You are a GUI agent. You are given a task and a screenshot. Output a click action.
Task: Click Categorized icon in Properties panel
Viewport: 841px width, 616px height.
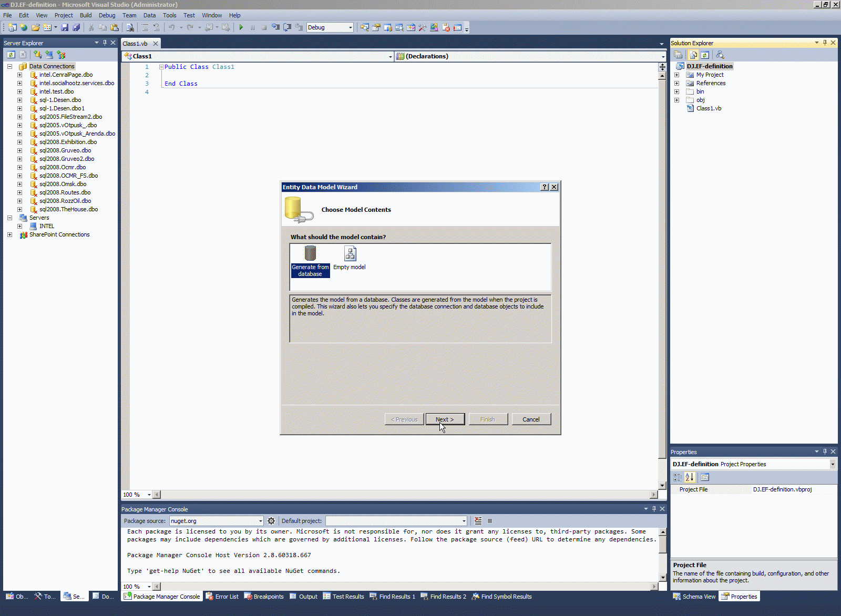(678, 477)
